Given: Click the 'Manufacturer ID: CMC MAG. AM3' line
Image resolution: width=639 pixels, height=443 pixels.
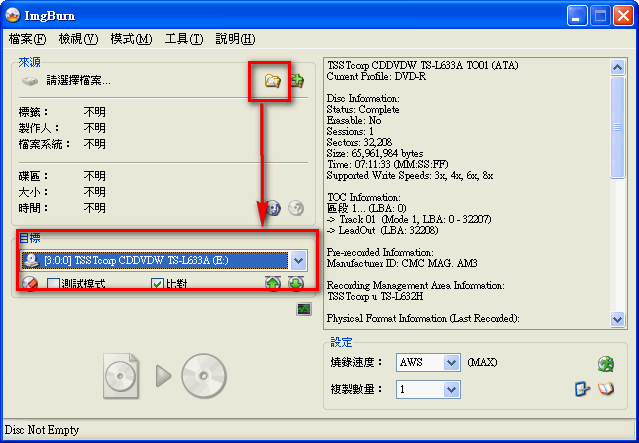Looking at the screenshot, I should [x=402, y=264].
